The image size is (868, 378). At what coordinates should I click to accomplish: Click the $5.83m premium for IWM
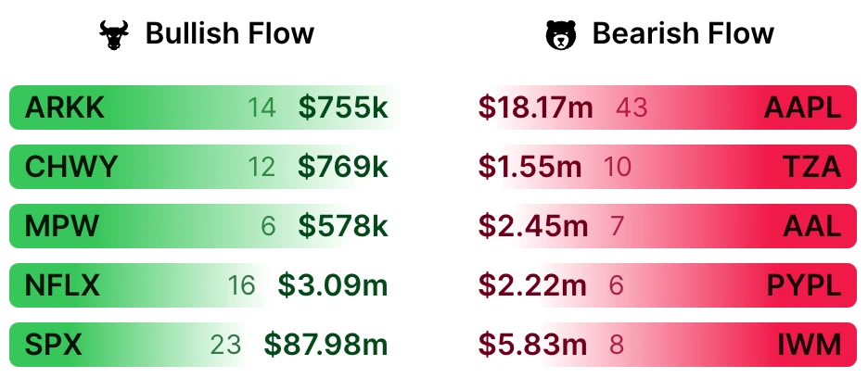[x=533, y=345]
